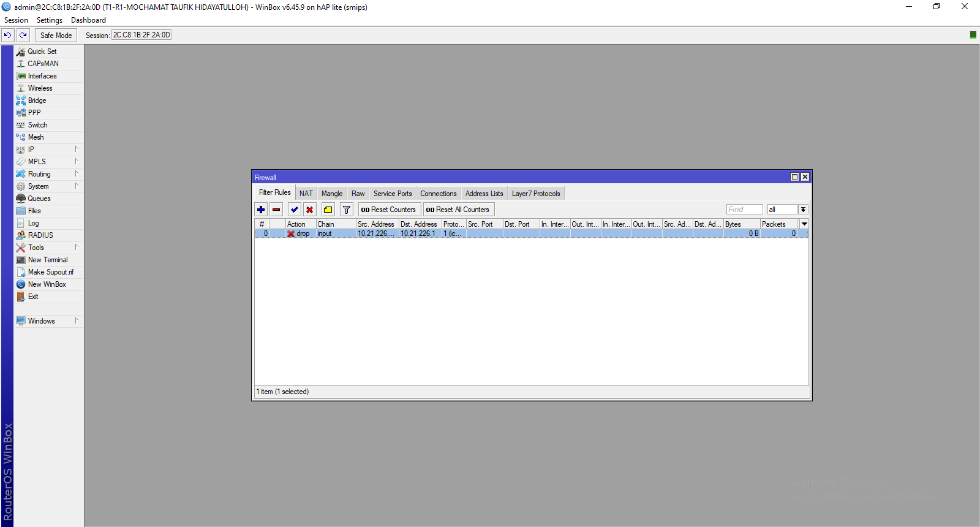
Task: Open the Dashboard menu
Action: [88, 20]
